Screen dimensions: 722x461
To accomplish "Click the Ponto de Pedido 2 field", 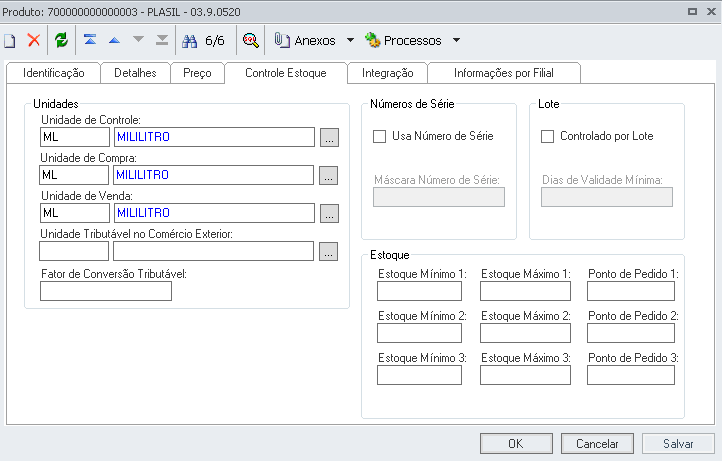I will (x=631, y=333).
